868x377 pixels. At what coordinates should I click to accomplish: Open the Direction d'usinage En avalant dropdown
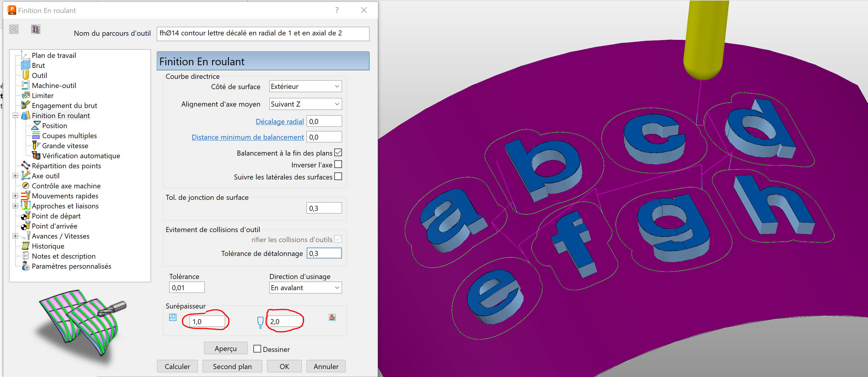click(x=305, y=288)
